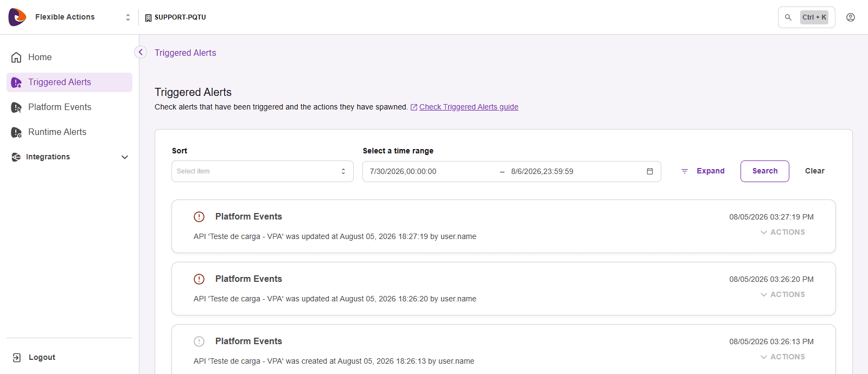This screenshot has height=374, width=868.
Task: Click the Flexible Actions logo icon
Action: (x=17, y=17)
